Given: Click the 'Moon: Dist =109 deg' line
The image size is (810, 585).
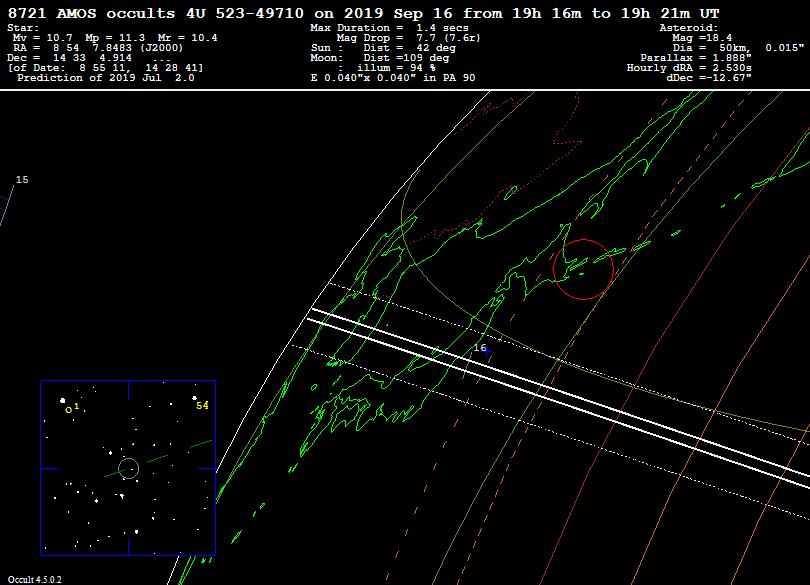Looking at the screenshot, I should click(380, 58).
